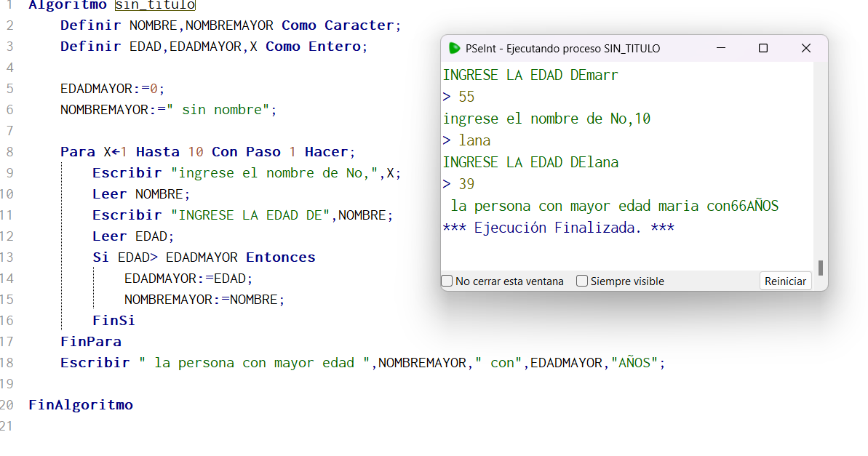Click the execution window vertical scrollbar thumb

821,268
